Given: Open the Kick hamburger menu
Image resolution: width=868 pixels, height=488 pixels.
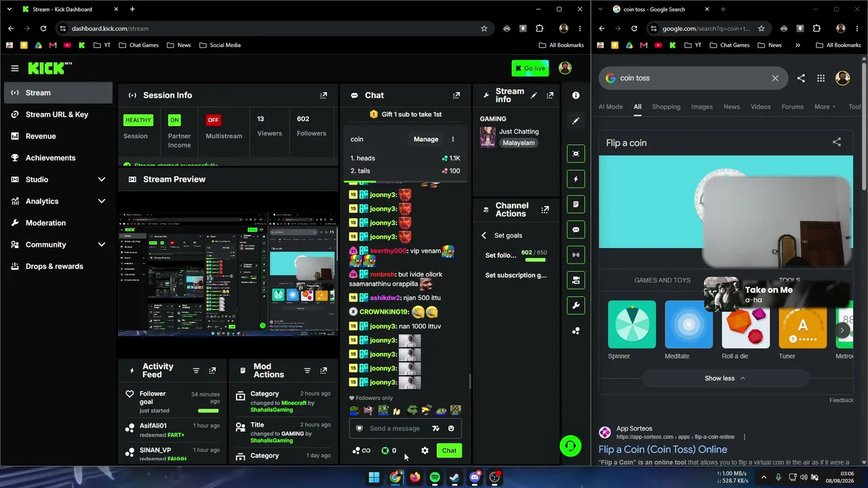Looking at the screenshot, I should tap(15, 68).
